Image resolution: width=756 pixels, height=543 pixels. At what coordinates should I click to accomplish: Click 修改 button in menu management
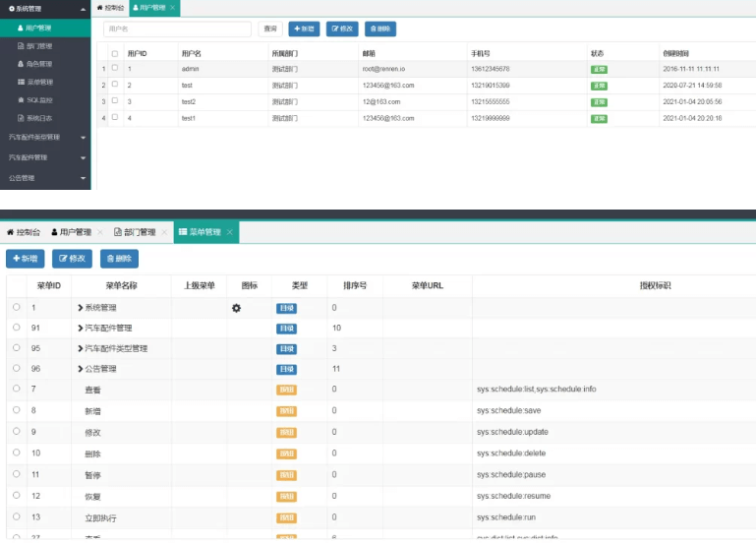point(72,259)
